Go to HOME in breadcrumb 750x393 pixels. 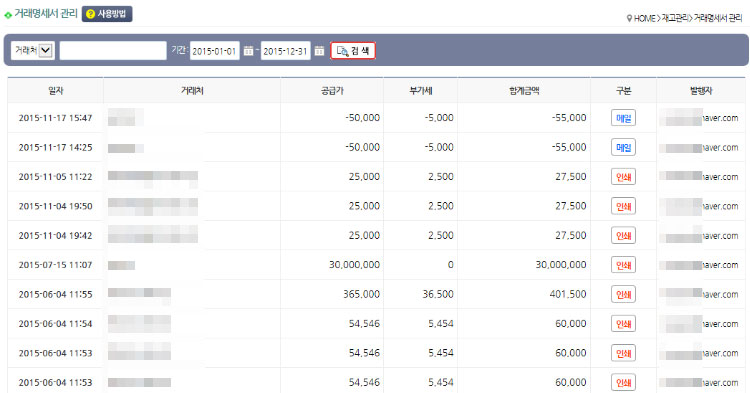pos(644,18)
